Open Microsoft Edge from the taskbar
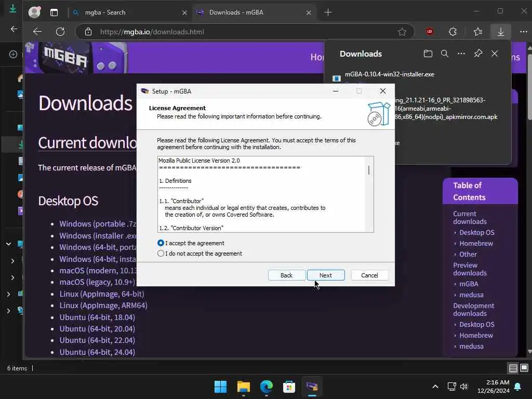Viewport: 532px width, 399px height. [267, 387]
